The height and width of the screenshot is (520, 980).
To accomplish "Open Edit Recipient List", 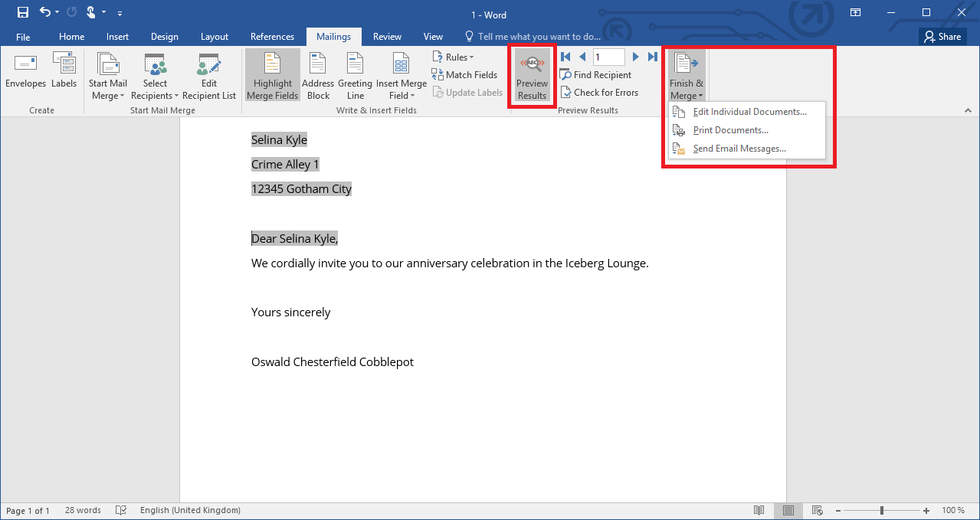I will tap(208, 76).
